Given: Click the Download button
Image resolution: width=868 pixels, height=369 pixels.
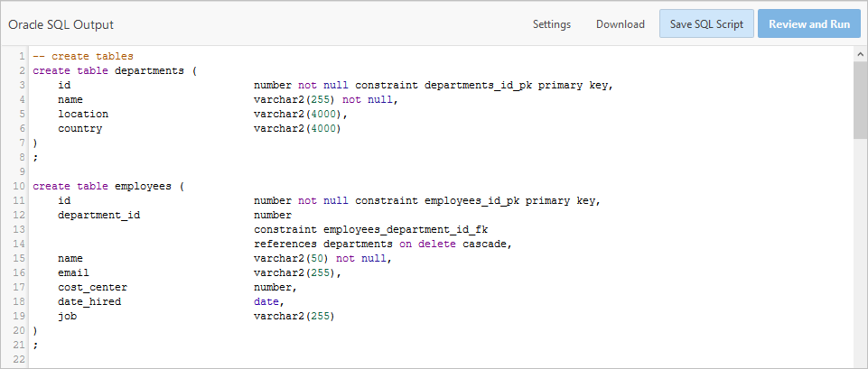Looking at the screenshot, I should click(620, 24).
